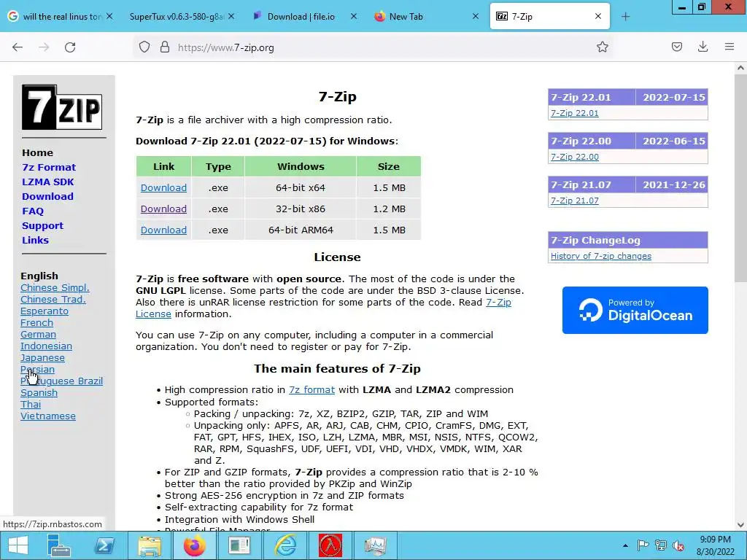The width and height of the screenshot is (747, 560).
Task: Open PowerShell from the taskbar
Action: 104,545
